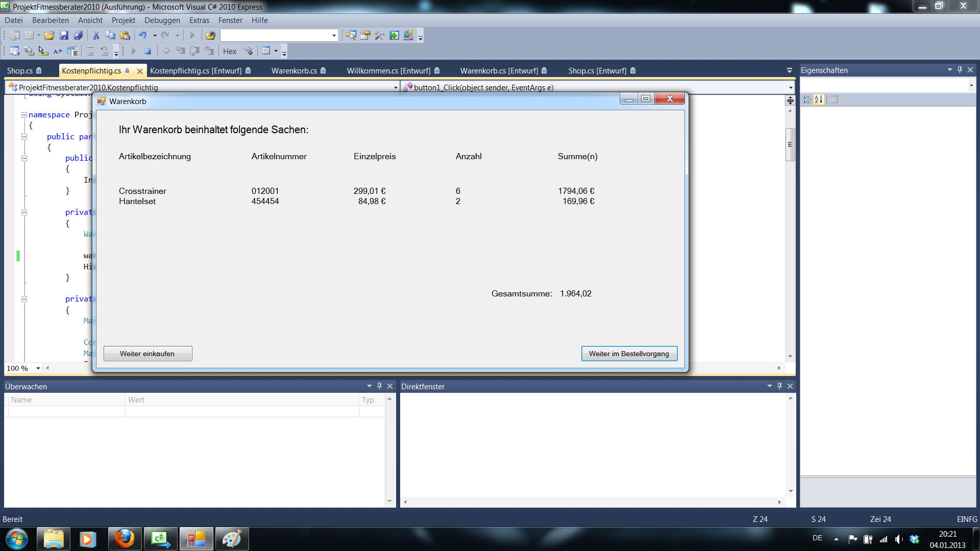Open Firefox from the taskbar

(124, 539)
